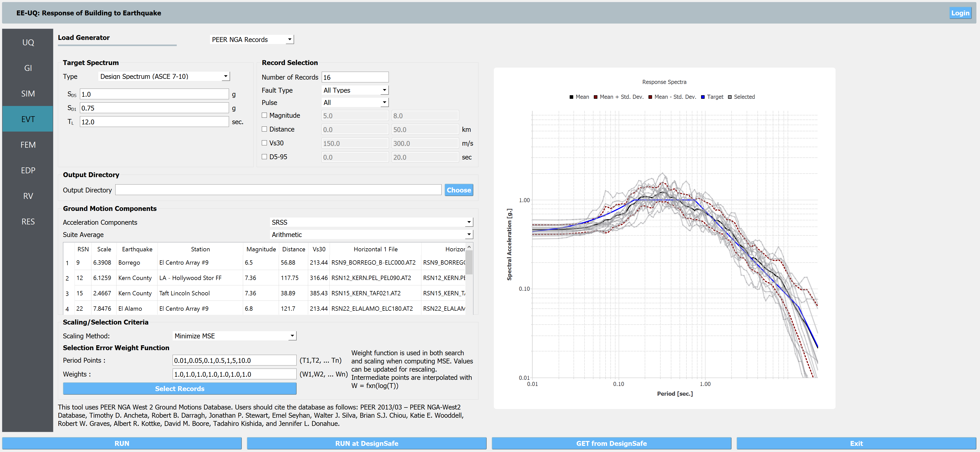Image resolution: width=980 pixels, height=452 pixels.
Task: Click the SD1 value input field
Action: pyautogui.click(x=154, y=108)
